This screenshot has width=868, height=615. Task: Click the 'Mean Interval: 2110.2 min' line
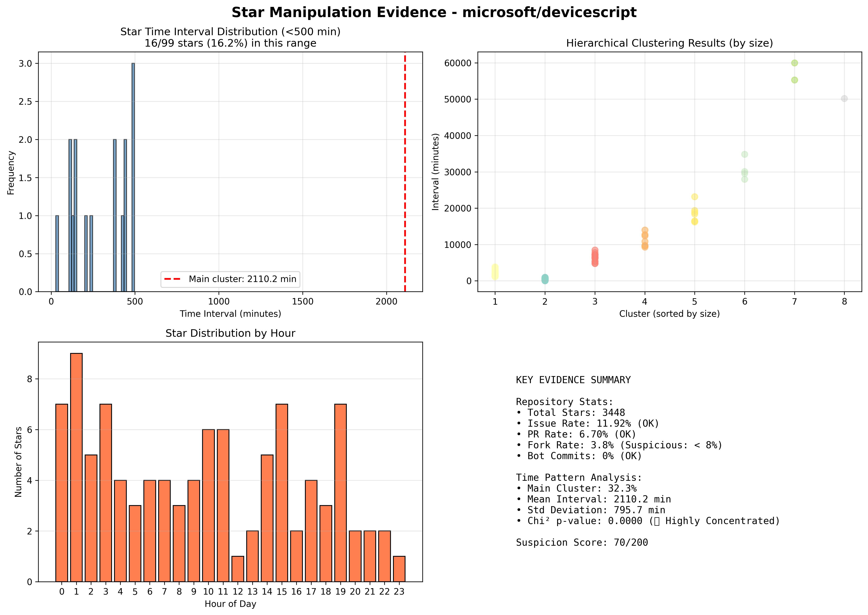point(593,499)
